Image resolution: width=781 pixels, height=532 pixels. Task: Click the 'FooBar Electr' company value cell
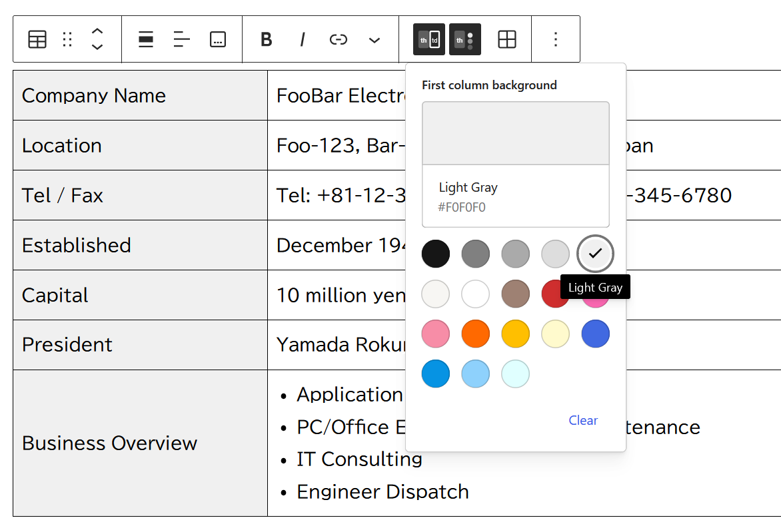tap(341, 96)
